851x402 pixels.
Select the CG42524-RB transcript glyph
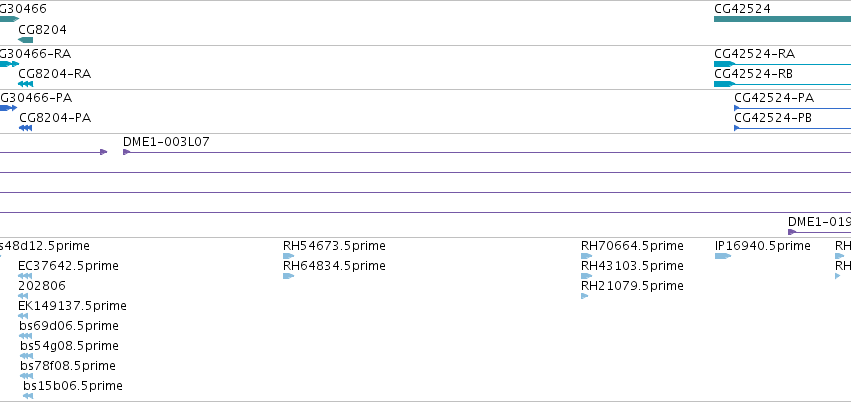click(782, 84)
